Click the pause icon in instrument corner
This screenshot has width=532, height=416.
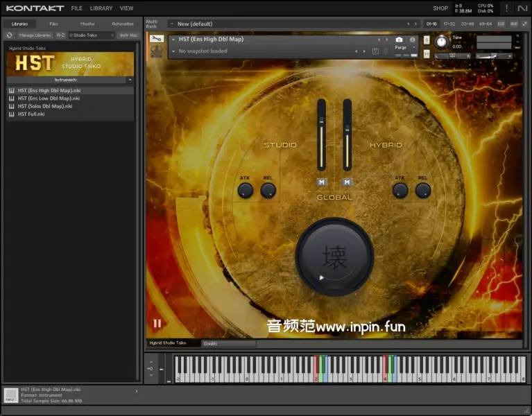[x=157, y=323]
